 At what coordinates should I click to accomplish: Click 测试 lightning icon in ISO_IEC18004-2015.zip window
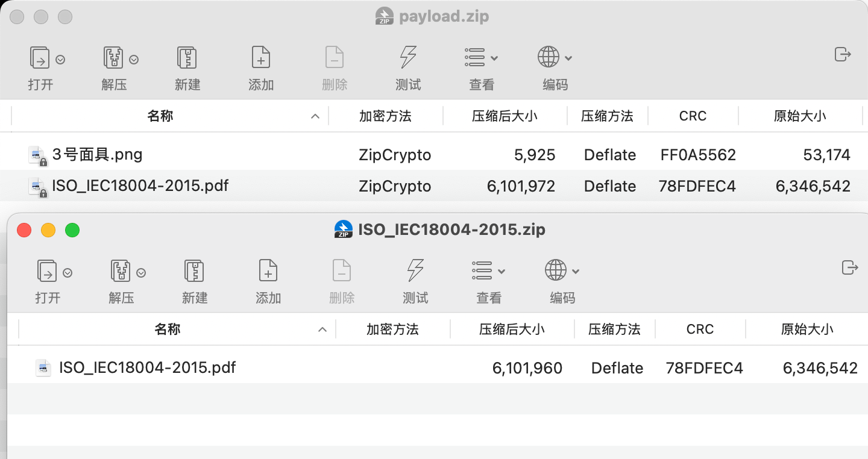415,271
